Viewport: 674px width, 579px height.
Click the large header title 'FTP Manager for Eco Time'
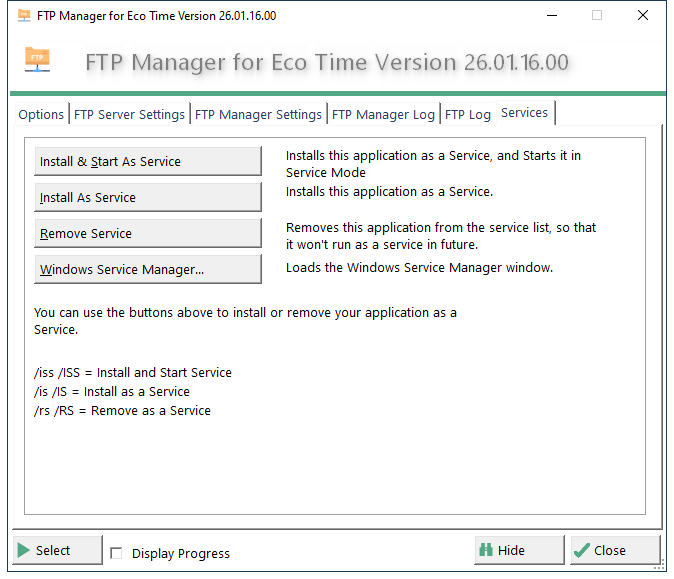(327, 62)
